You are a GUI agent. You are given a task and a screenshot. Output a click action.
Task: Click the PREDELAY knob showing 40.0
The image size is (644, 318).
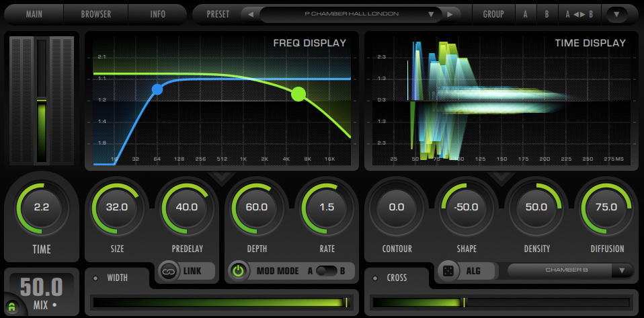[187, 208]
